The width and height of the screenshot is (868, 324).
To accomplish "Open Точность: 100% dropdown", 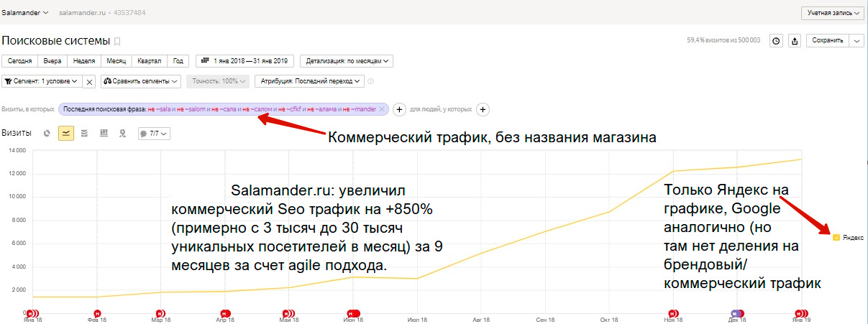I will point(218,81).
